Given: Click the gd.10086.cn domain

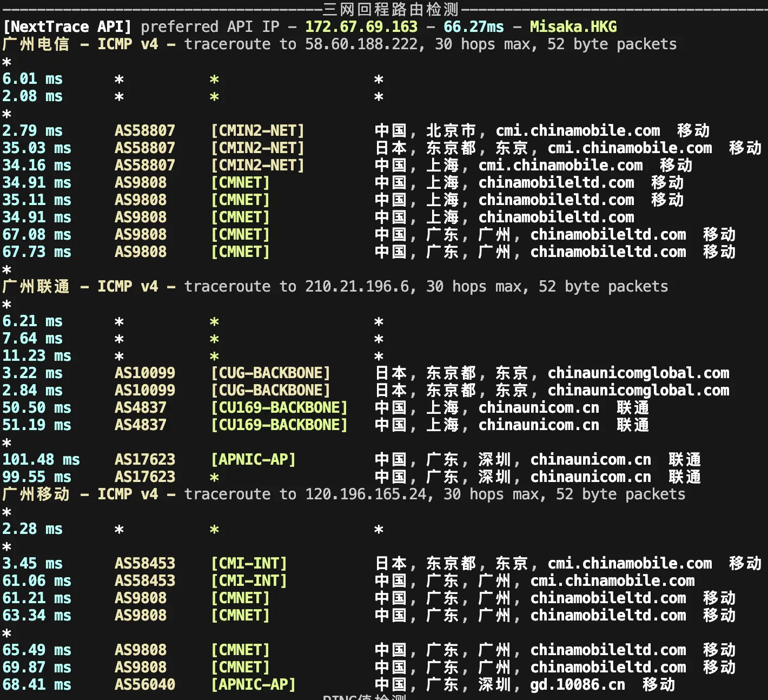Looking at the screenshot, I should [x=578, y=684].
